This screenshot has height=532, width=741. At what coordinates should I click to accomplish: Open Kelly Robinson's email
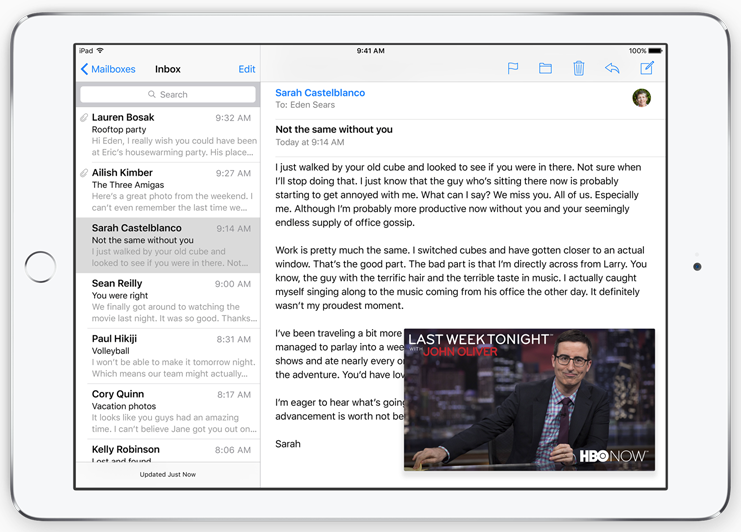tap(168, 451)
